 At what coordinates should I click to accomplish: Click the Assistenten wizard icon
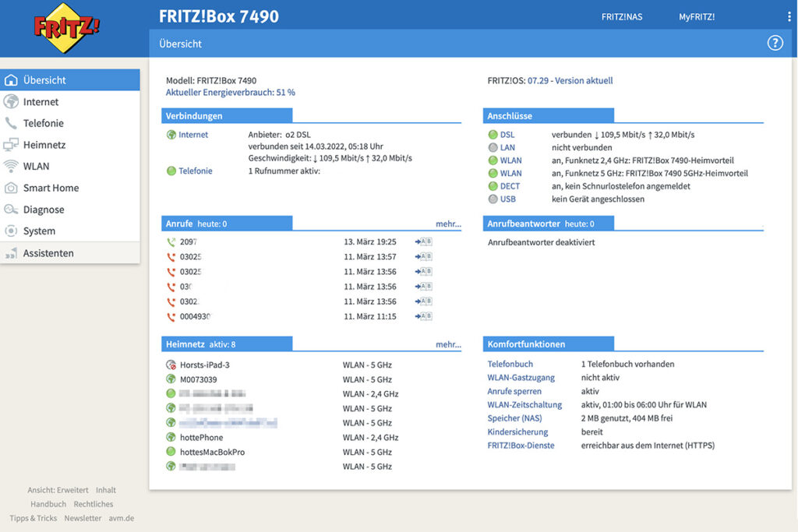coord(11,253)
